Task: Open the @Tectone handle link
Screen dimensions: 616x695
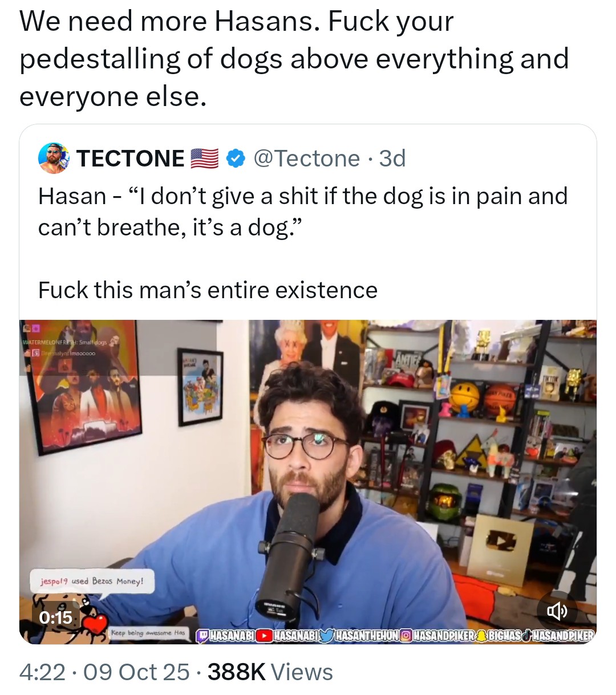Action: pyautogui.click(x=306, y=158)
